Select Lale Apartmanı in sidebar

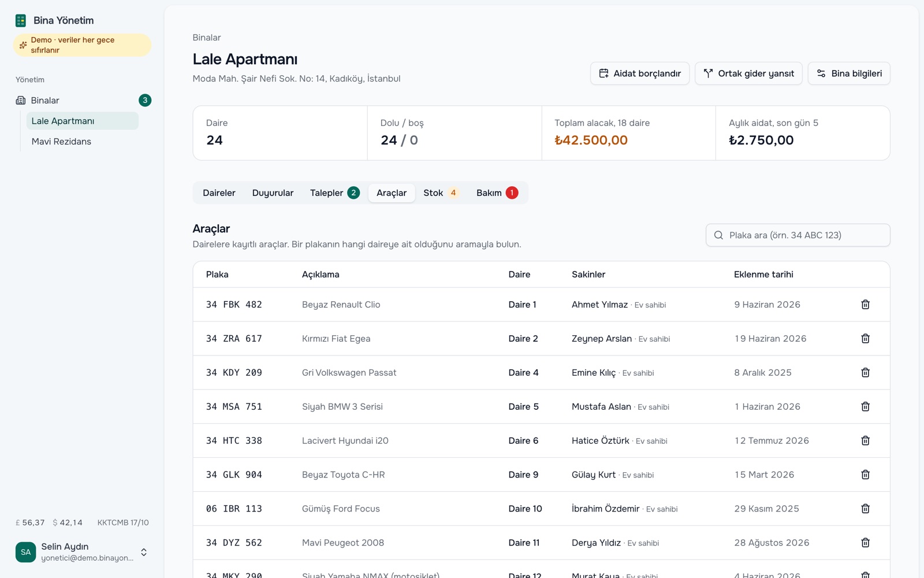(83, 121)
